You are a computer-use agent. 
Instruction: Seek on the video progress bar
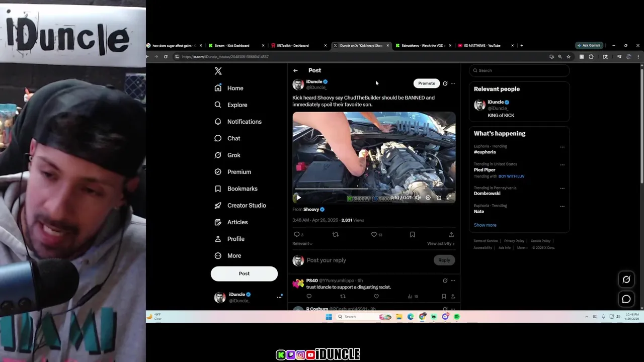(374, 190)
